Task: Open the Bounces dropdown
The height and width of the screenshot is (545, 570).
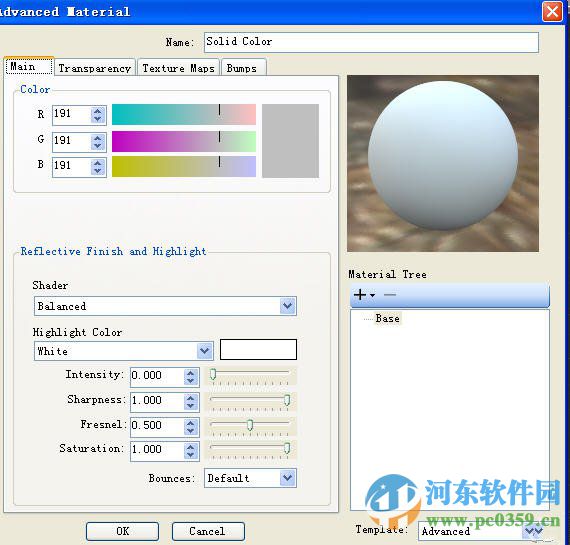Action: [250, 478]
